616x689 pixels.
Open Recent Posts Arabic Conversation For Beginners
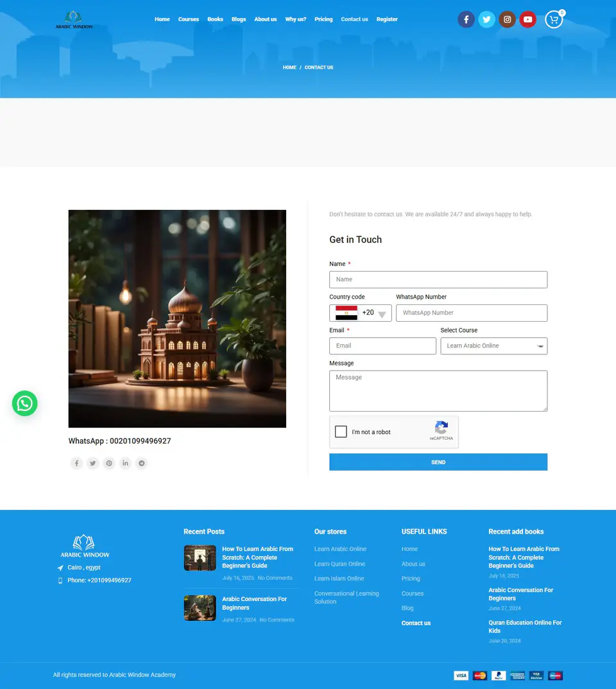point(254,604)
